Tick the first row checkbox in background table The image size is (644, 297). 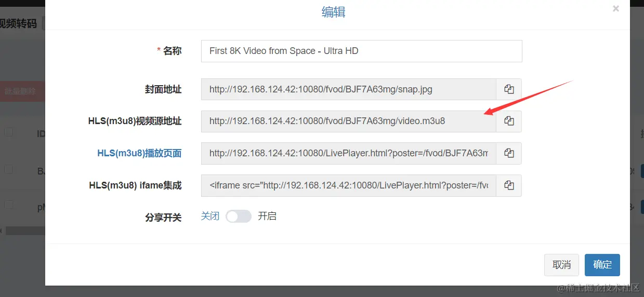[x=8, y=169]
